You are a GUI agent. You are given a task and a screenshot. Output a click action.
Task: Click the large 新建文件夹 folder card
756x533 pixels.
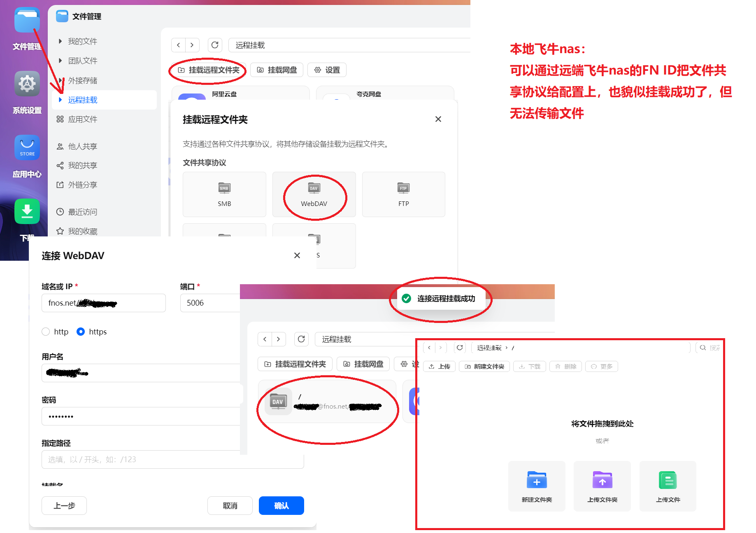(x=537, y=486)
